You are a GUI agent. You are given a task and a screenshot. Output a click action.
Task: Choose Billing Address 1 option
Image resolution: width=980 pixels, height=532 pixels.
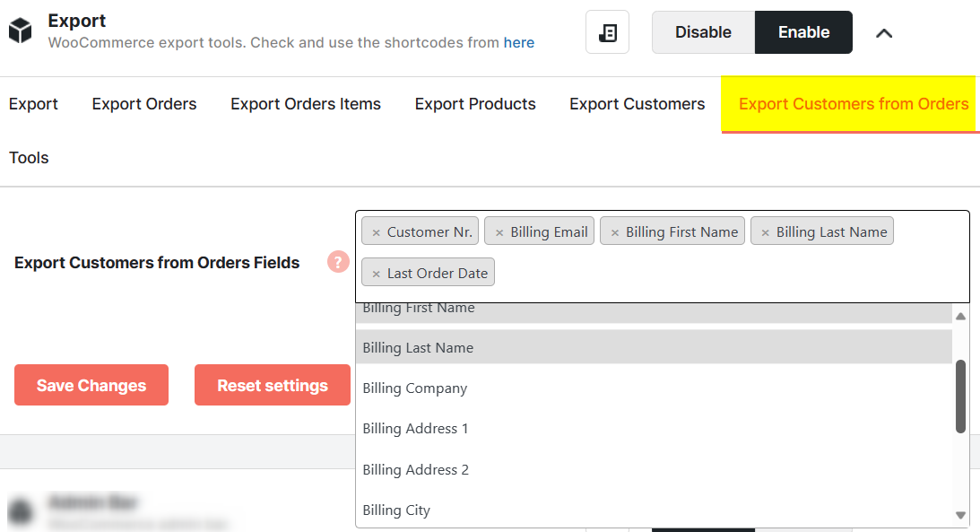point(415,429)
